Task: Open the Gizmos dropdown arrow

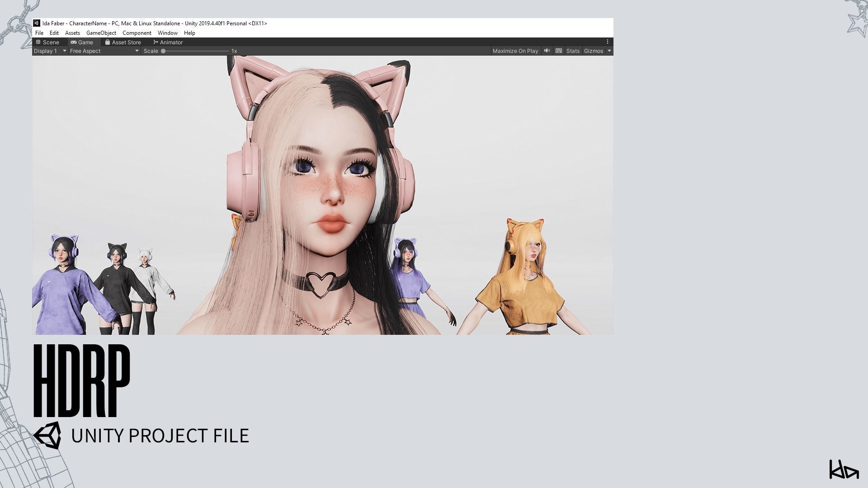Action: (x=609, y=51)
